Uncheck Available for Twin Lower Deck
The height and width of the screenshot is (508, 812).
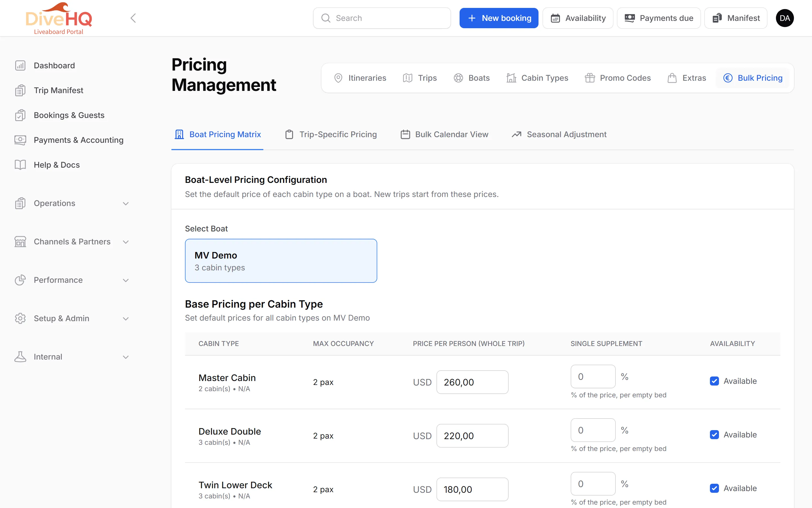click(x=714, y=488)
